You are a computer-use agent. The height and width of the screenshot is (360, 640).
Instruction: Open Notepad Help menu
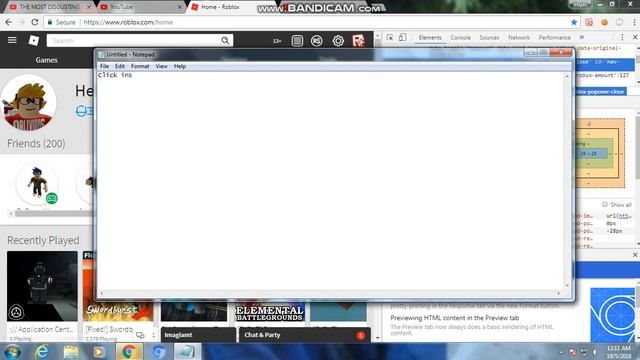pyautogui.click(x=180, y=66)
